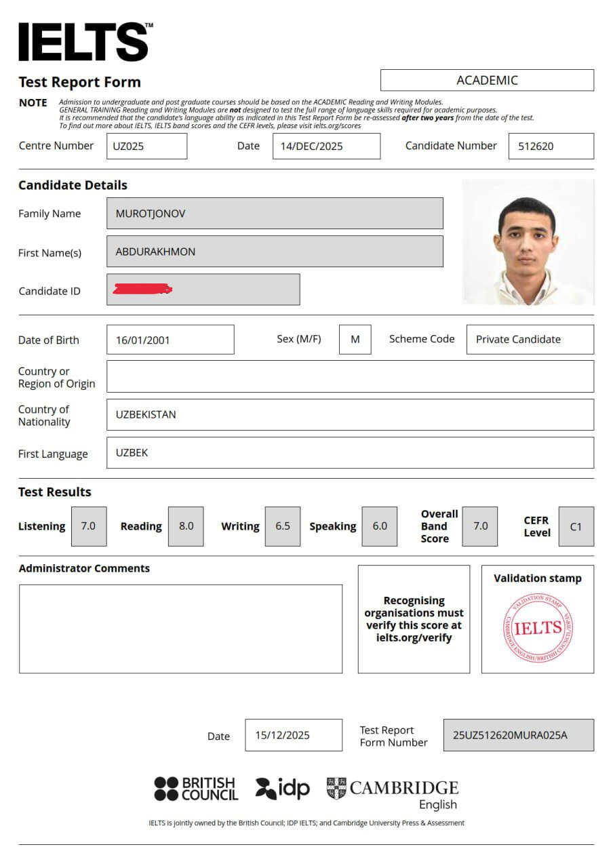Image resolution: width=613 pixels, height=868 pixels.
Task: Click the First Name field ABDURAKHMON
Action: (275, 252)
